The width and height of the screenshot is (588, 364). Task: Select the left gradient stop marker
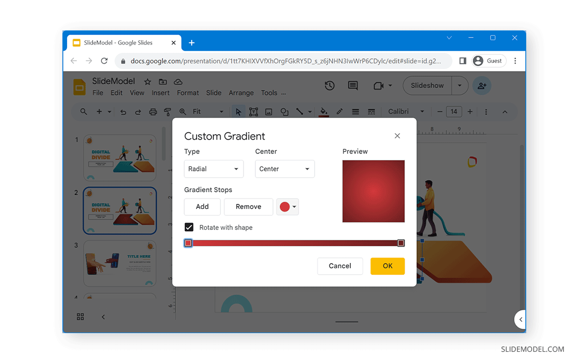click(x=188, y=243)
